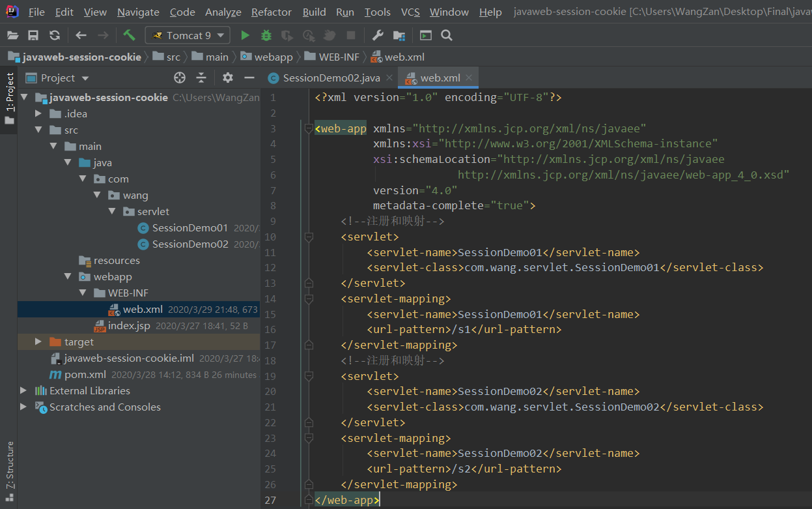812x509 pixels.
Task: Toggle the Structure tool window
Action: (x=10, y=465)
